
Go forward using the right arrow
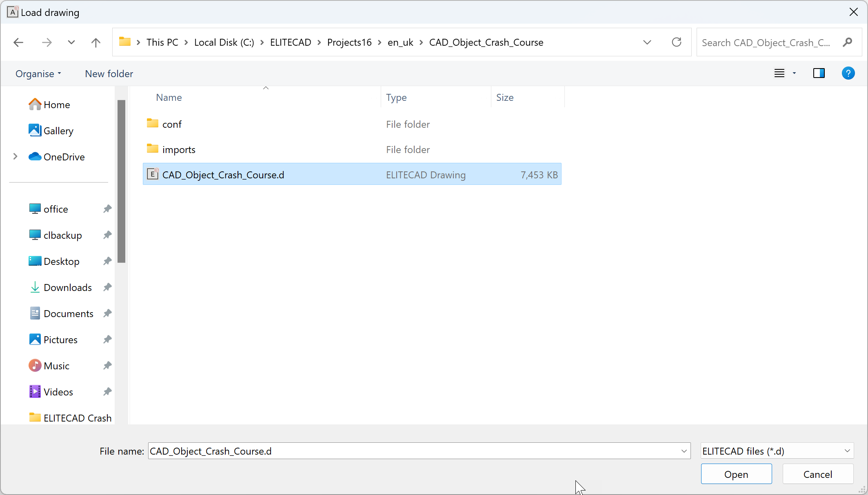point(47,42)
